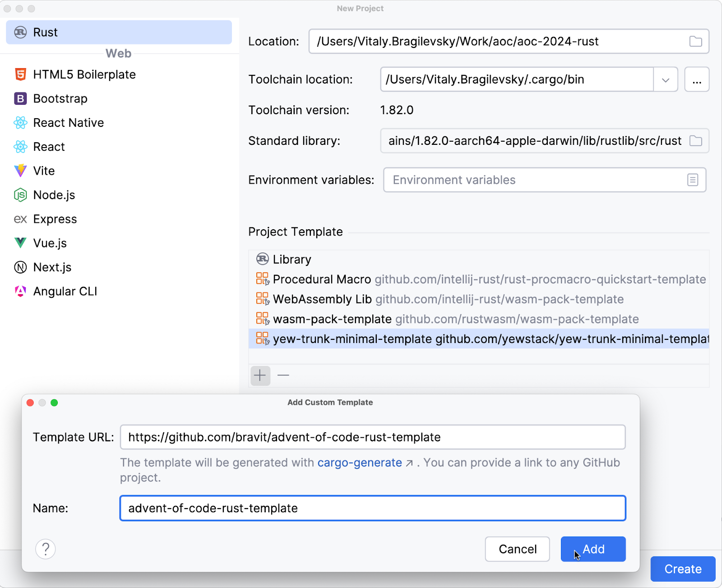This screenshot has height=588, width=722.
Task: Select the Library project template
Action: (x=479, y=259)
